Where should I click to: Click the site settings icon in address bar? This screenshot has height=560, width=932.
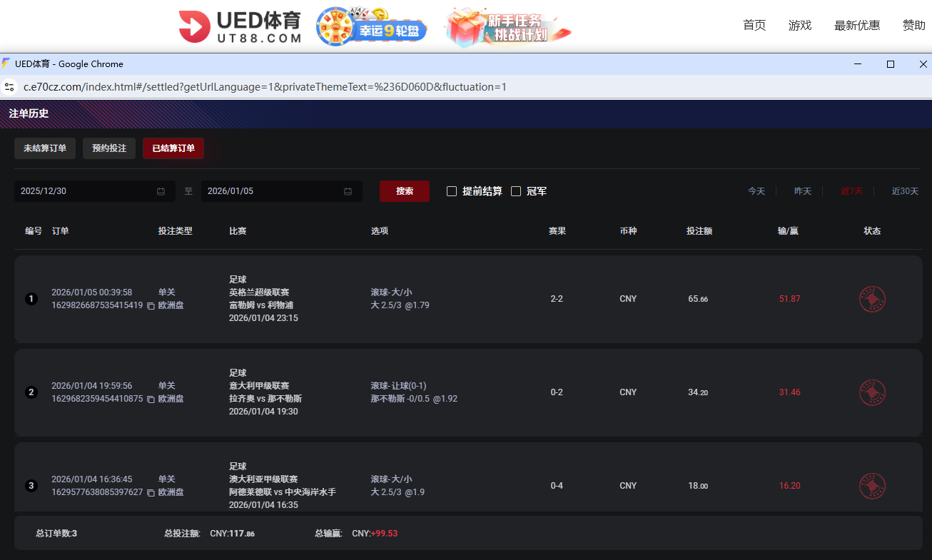(x=10, y=86)
